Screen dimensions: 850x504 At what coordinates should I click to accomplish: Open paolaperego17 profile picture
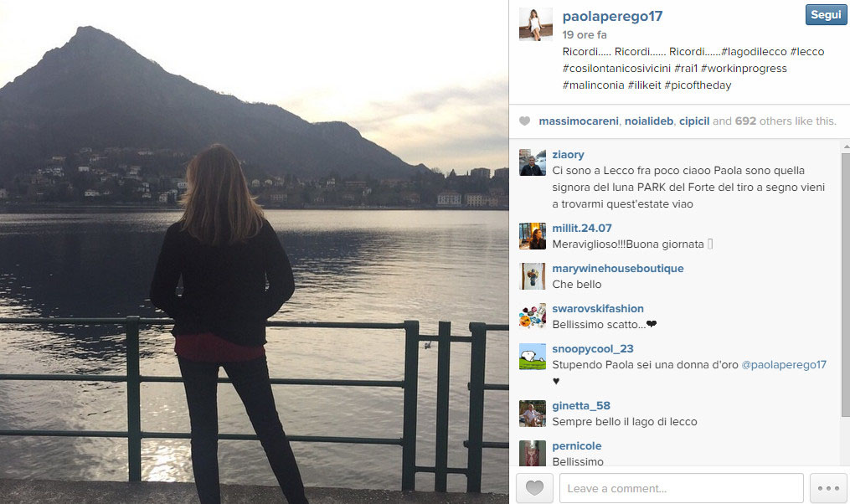pyautogui.click(x=536, y=24)
